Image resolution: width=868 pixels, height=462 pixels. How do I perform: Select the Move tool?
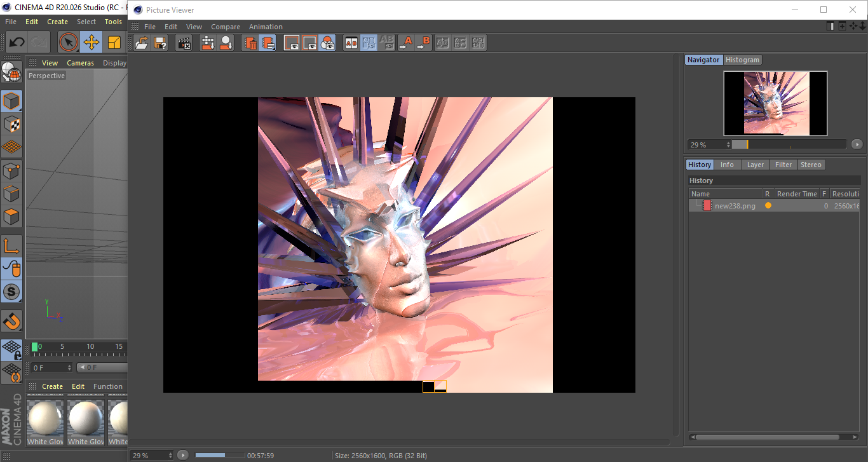pyautogui.click(x=92, y=43)
